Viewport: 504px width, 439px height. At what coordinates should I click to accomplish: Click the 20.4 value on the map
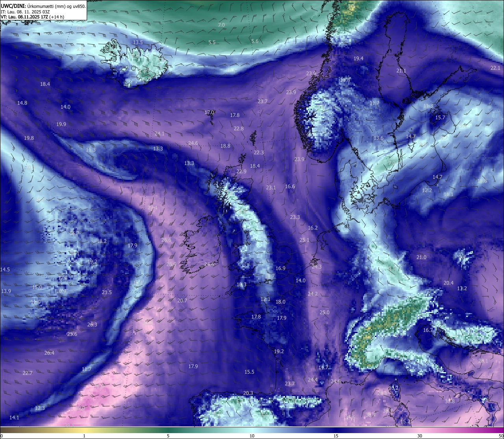[x=448, y=283]
